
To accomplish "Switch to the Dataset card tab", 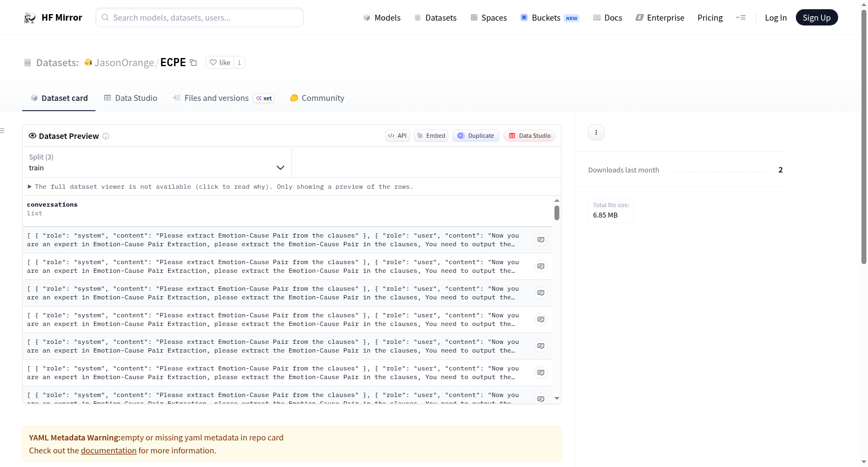I will pos(59,98).
